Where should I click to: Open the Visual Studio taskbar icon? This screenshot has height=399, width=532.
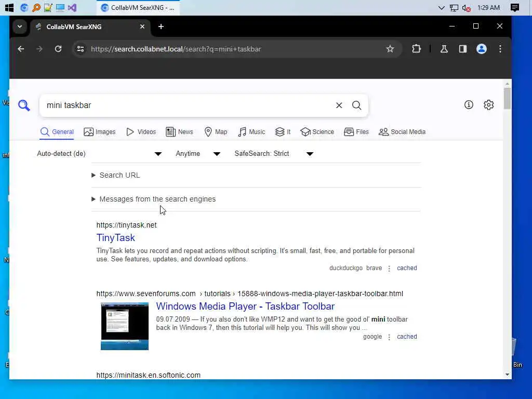[x=72, y=7]
